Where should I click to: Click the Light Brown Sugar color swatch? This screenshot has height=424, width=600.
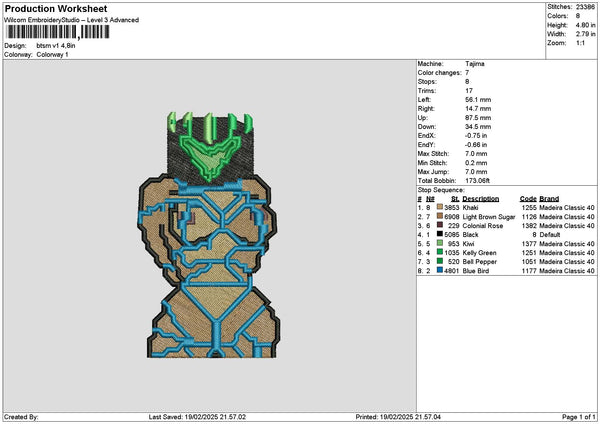click(x=440, y=216)
